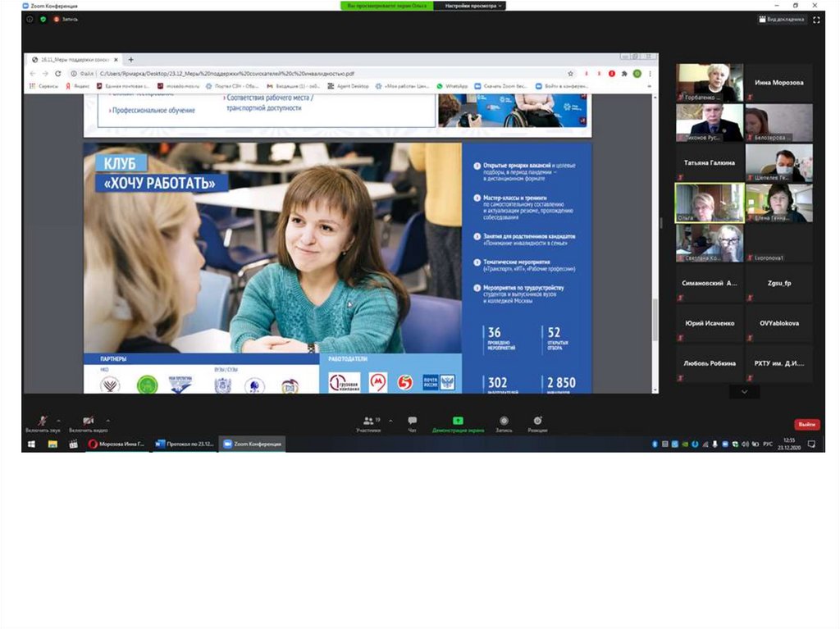The image size is (840, 629).
Task: Open the Windows Start menu
Action: point(32,444)
